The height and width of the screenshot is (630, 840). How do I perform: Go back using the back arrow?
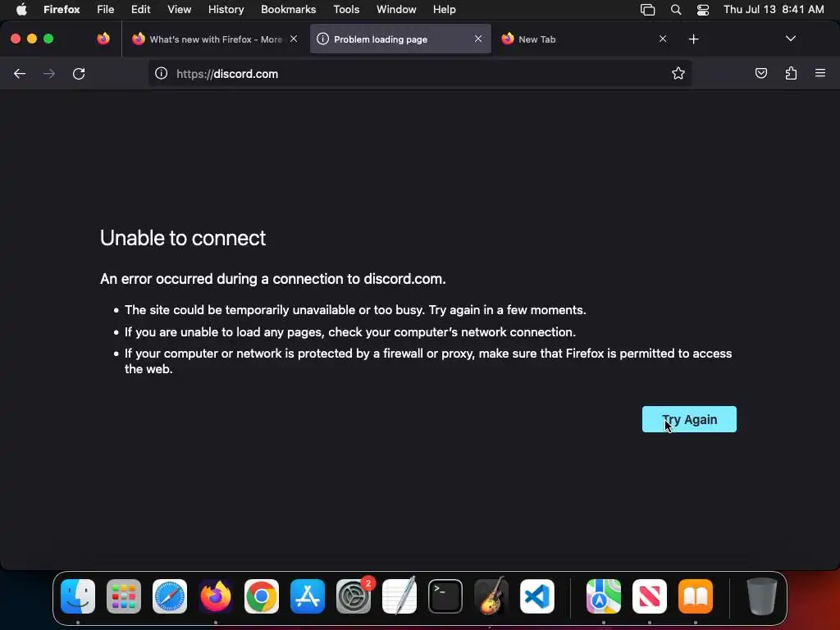[x=20, y=73]
